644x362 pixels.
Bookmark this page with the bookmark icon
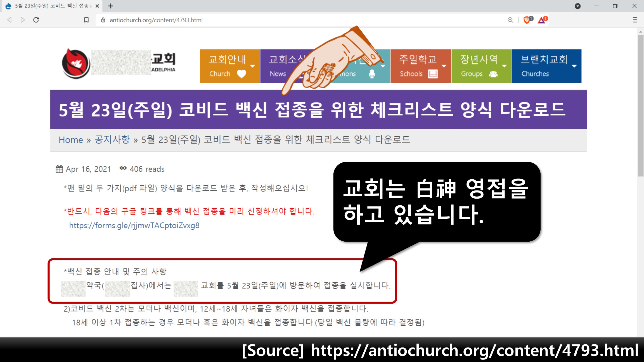coord(86,20)
